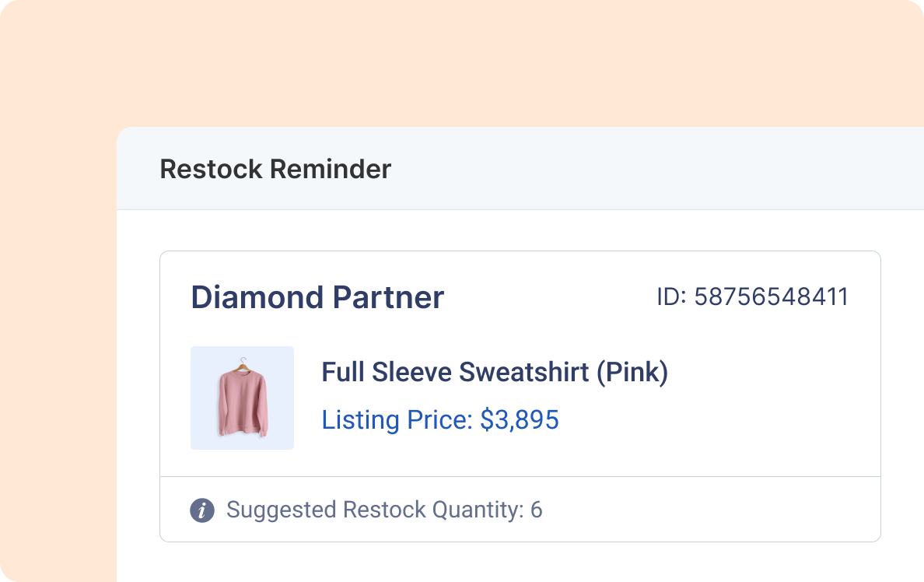Open the Full Sleeve Sweatshirt product name
Viewport: 924px width, 582px height.
coord(495,373)
